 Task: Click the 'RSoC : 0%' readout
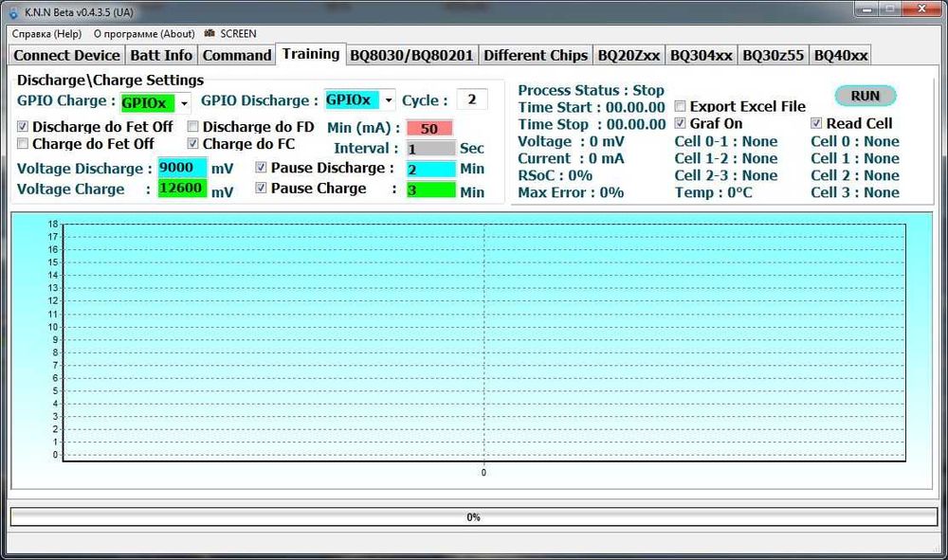click(555, 175)
